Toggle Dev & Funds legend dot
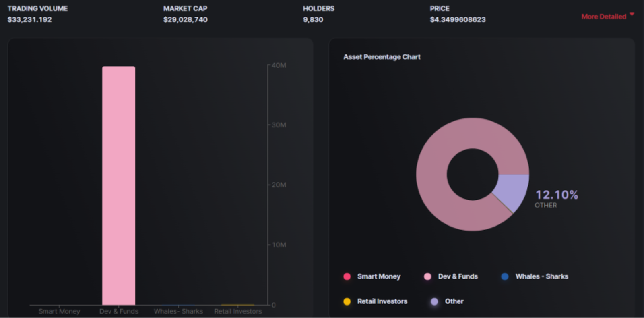This screenshot has height=318, width=644. [x=427, y=276]
